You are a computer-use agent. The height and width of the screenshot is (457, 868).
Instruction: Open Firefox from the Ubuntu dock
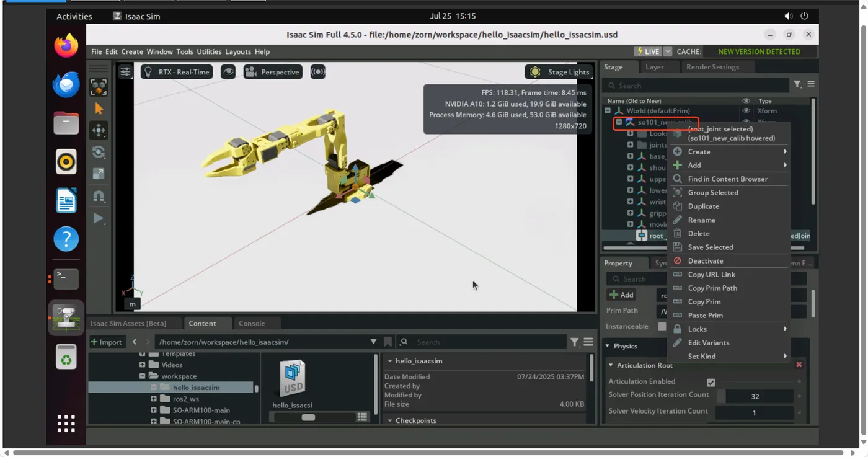coord(66,46)
